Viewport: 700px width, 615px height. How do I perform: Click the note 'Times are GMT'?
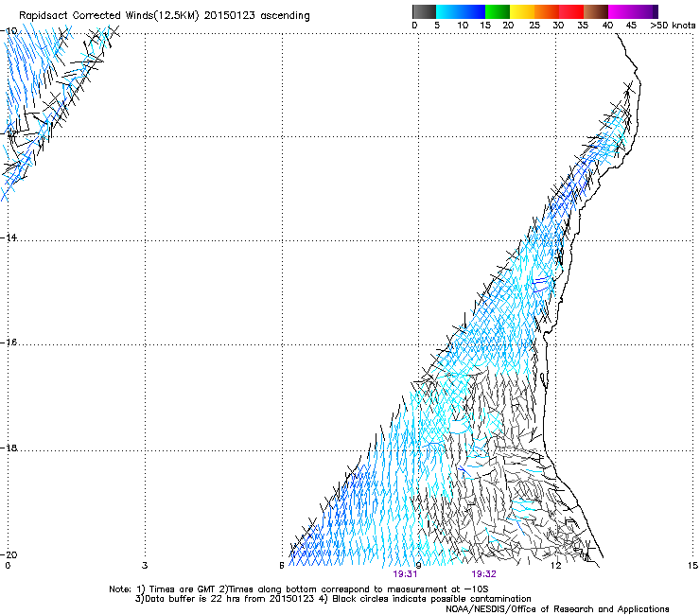click(183, 589)
